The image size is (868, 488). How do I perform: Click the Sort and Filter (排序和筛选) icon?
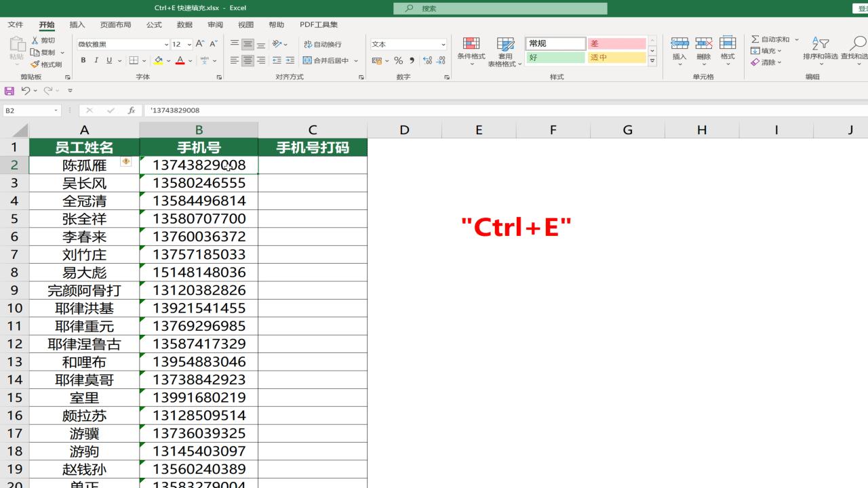[x=821, y=45]
